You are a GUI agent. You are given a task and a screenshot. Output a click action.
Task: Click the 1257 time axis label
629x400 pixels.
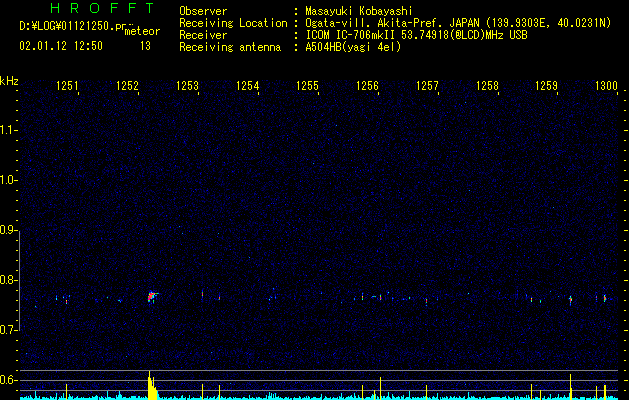pyautogui.click(x=427, y=85)
